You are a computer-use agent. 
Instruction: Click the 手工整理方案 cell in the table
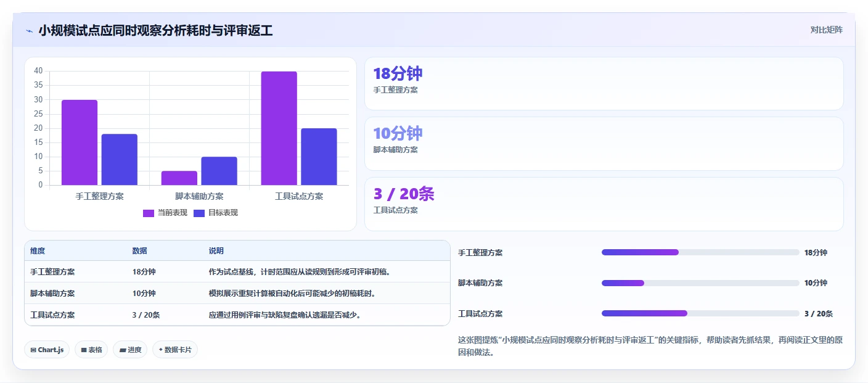[52, 272]
